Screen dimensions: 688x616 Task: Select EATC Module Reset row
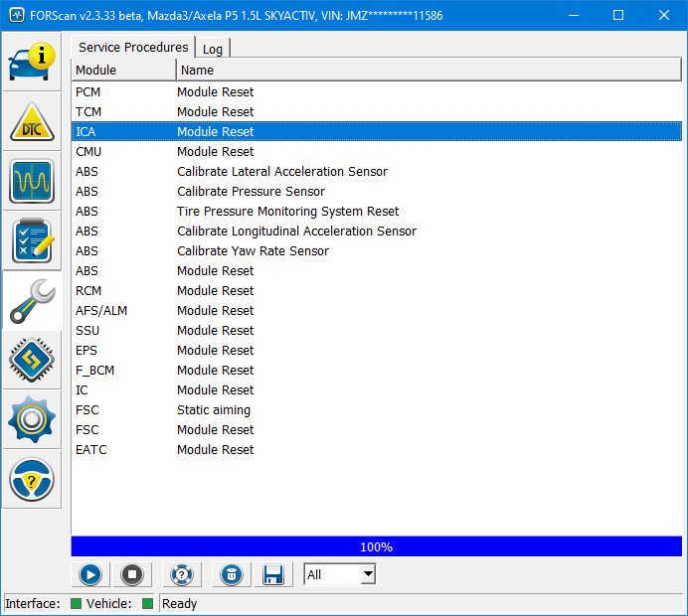pyautogui.click(x=377, y=450)
